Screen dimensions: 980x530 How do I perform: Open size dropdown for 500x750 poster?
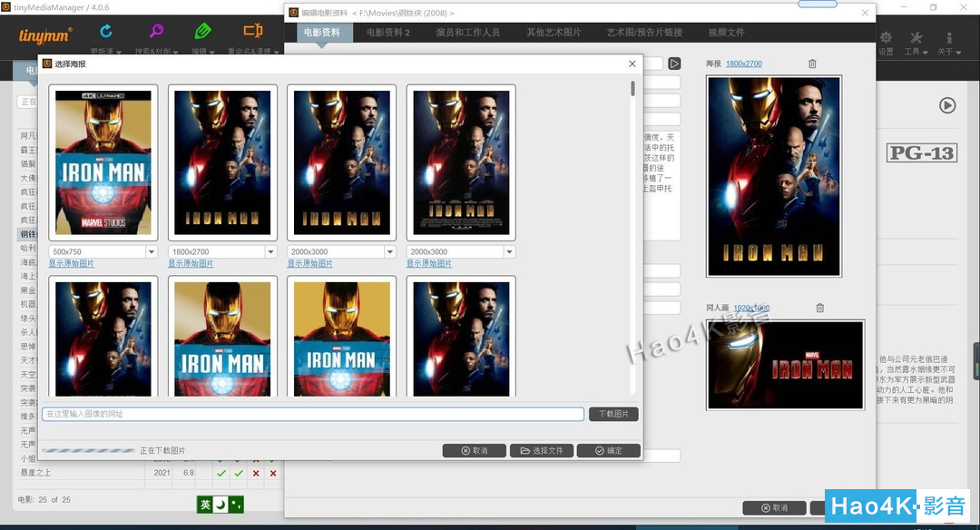pos(152,252)
